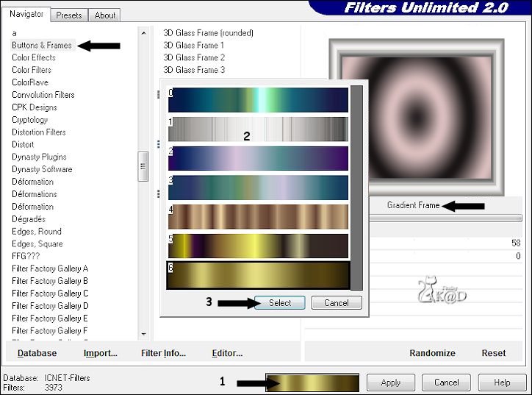Open Database options
This screenshot has width=532, height=395.
[x=37, y=353]
